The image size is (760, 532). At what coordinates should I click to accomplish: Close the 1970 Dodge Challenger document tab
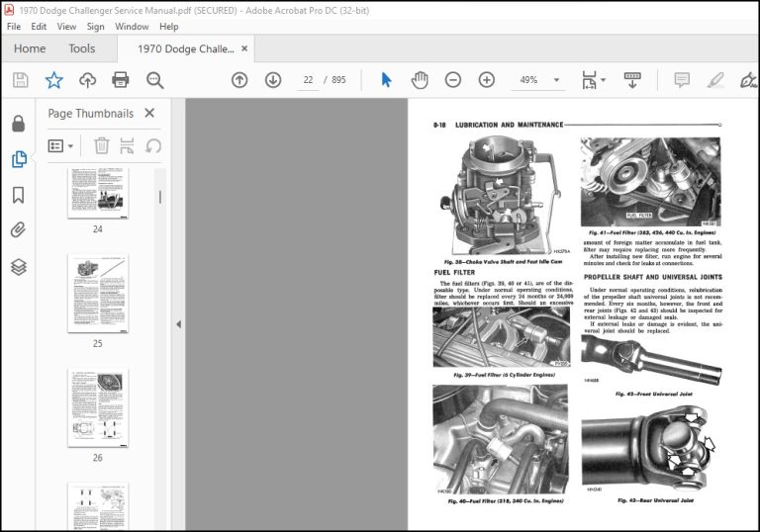(244, 48)
